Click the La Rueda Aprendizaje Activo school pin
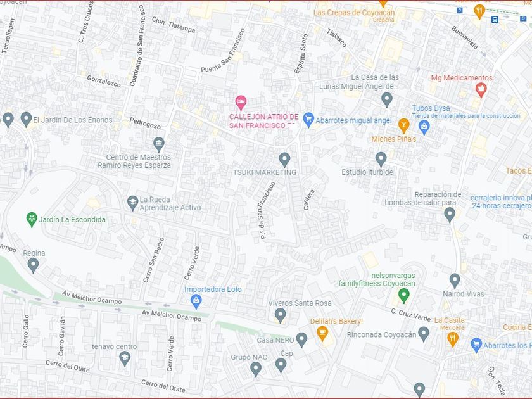This screenshot has height=399, width=532. pos(132,203)
